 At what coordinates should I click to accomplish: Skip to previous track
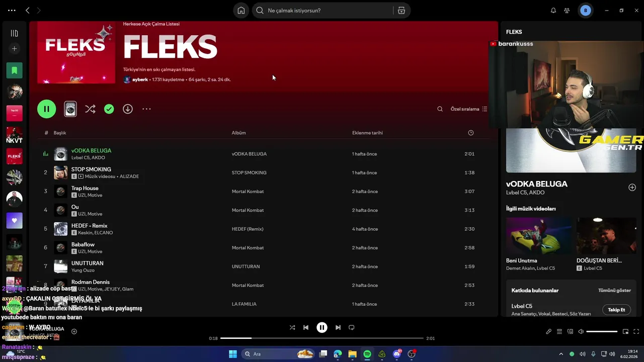[305, 327]
